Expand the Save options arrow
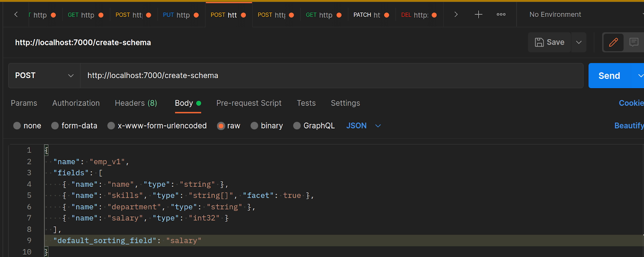Screen dimensions: 644x257 click(578, 42)
